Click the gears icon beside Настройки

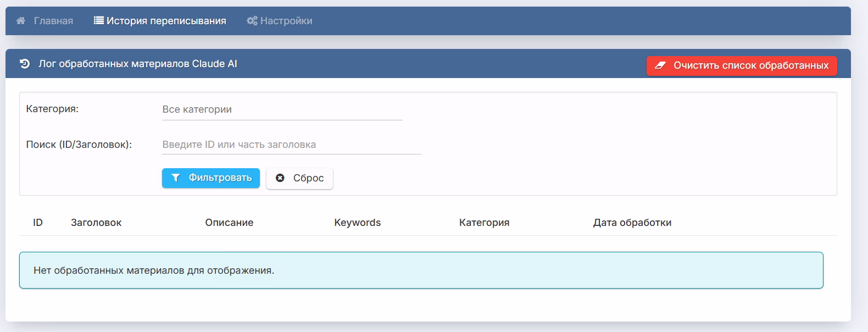tap(252, 21)
